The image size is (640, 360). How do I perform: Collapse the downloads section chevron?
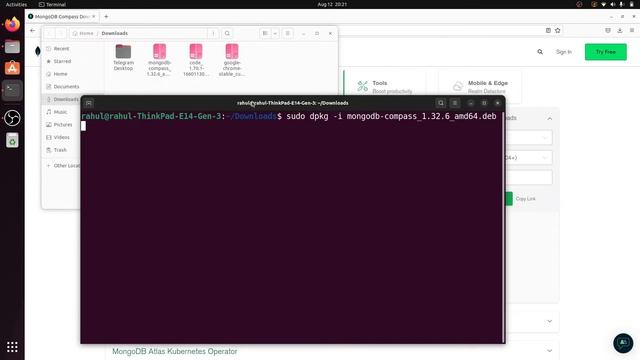tap(550, 118)
